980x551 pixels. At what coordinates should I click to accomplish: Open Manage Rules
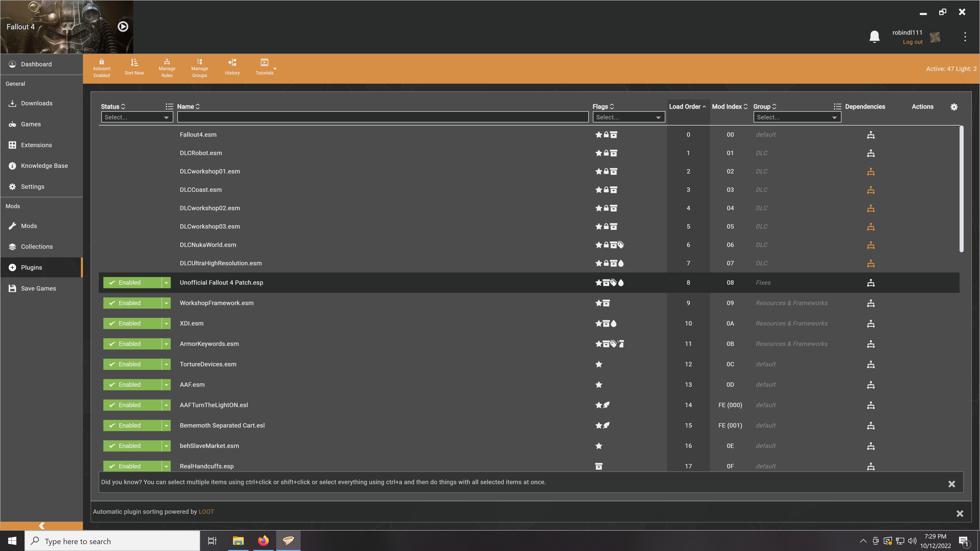click(167, 67)
